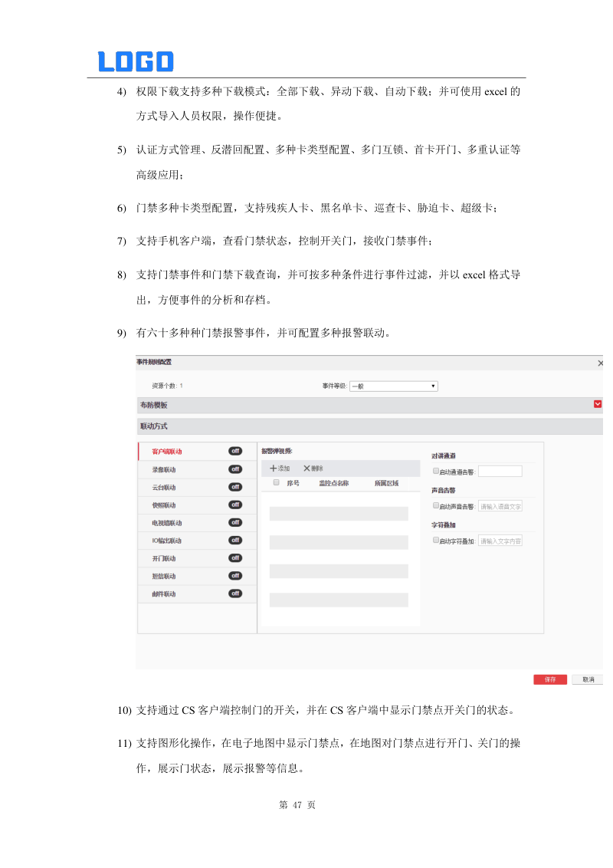Screen dimensions: 613x868
Task: Click the red 保存 button
Action: [x=550, y=679]
